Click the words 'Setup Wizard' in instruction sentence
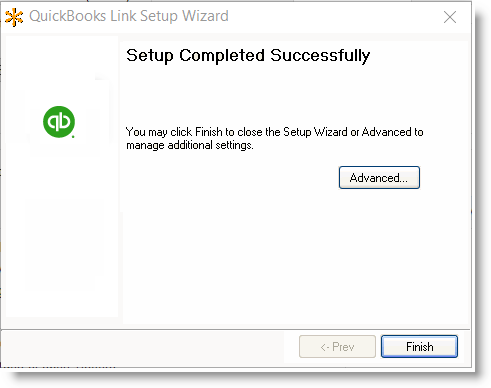This screenshot has width=491, height=388. point(315,132)
